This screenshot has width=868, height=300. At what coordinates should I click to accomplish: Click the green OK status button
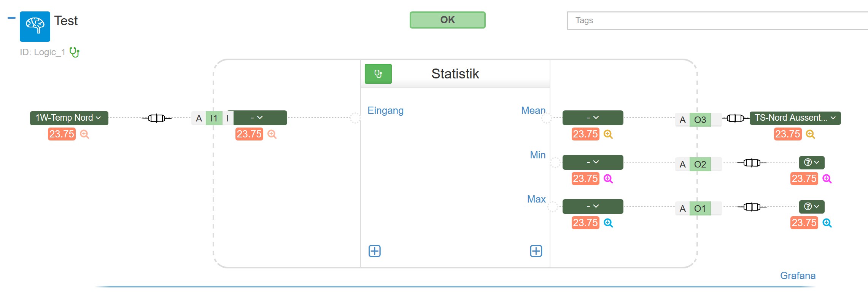point(447,20)
